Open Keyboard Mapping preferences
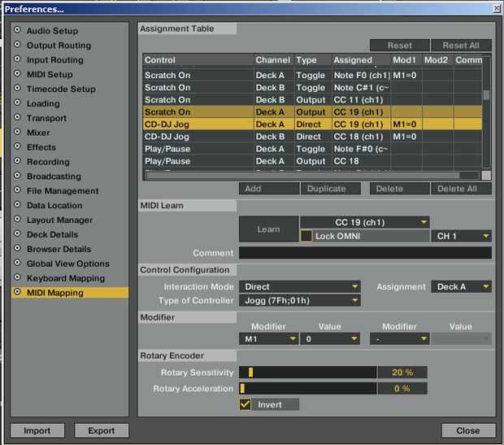Image resolution: width=504 pixels, height=445 pixels. click(x=66, y=278)
